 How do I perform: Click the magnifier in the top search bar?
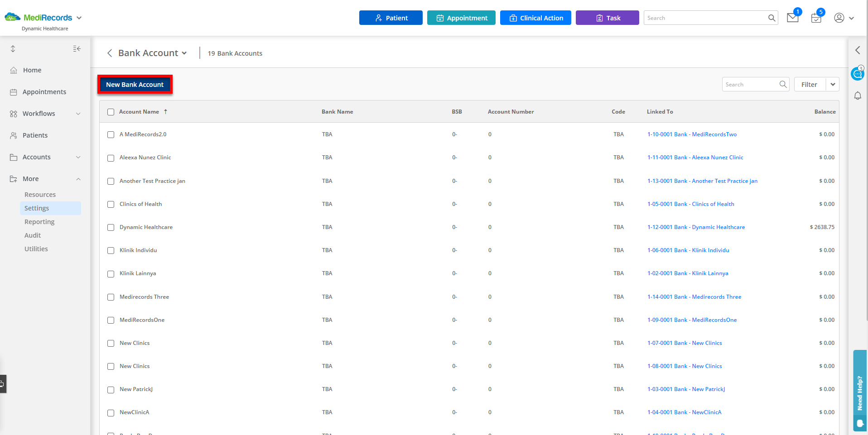pos(772,18)
